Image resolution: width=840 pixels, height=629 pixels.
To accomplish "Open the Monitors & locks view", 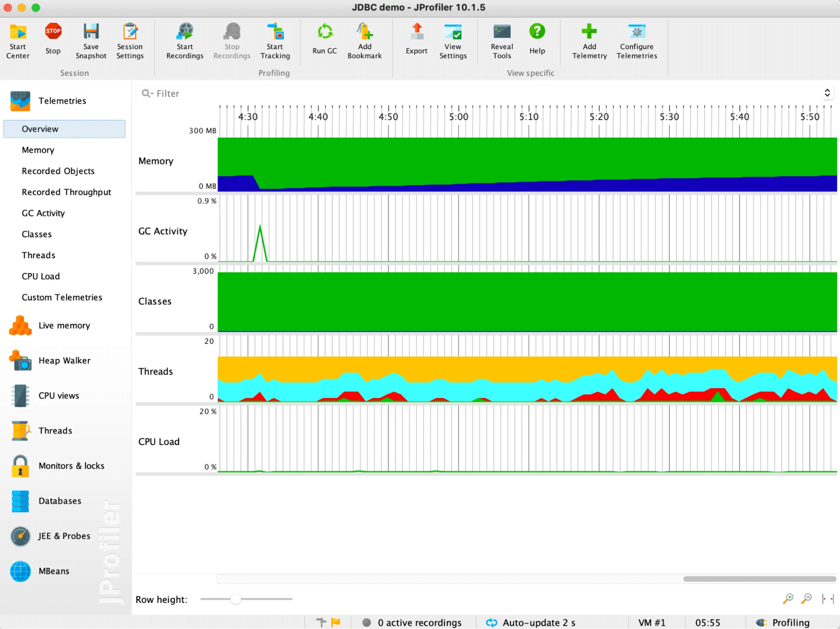I will tap(71, 466).
